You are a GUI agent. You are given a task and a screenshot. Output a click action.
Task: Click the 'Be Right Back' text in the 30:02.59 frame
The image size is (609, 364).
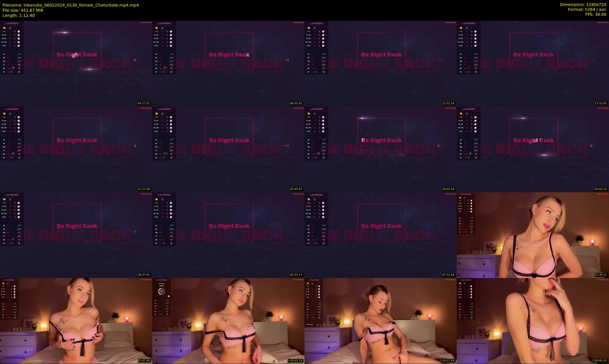[381, 140]
